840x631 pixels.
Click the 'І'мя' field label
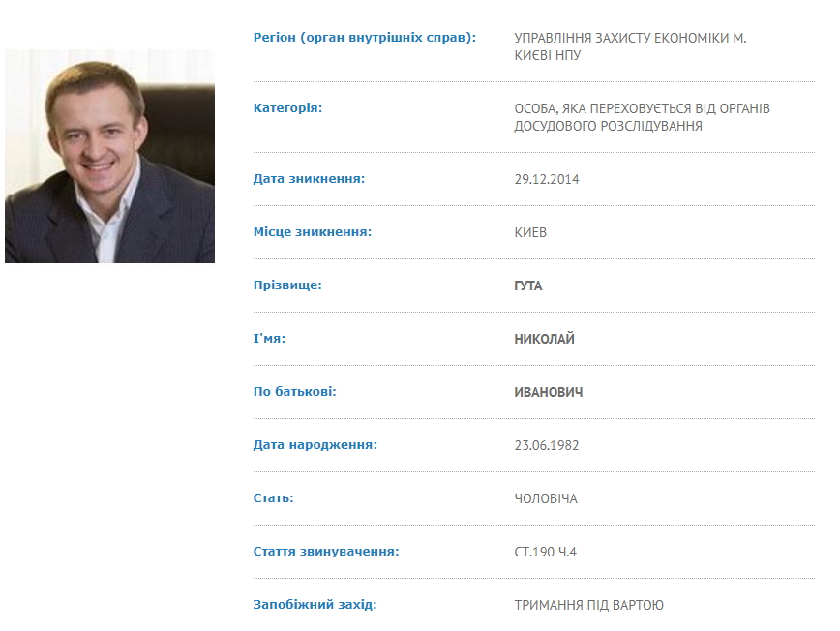(269, 339)
